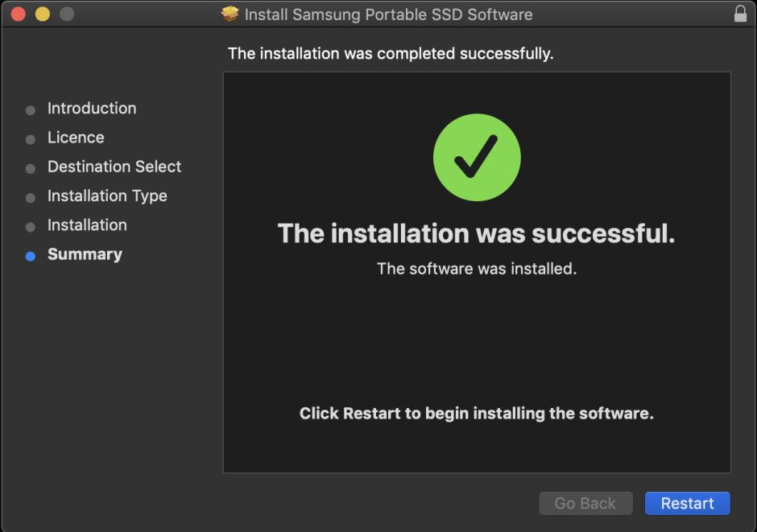Click the green checkmark success icon
This screenshot has height=532, width=757.
pos(477,158)
